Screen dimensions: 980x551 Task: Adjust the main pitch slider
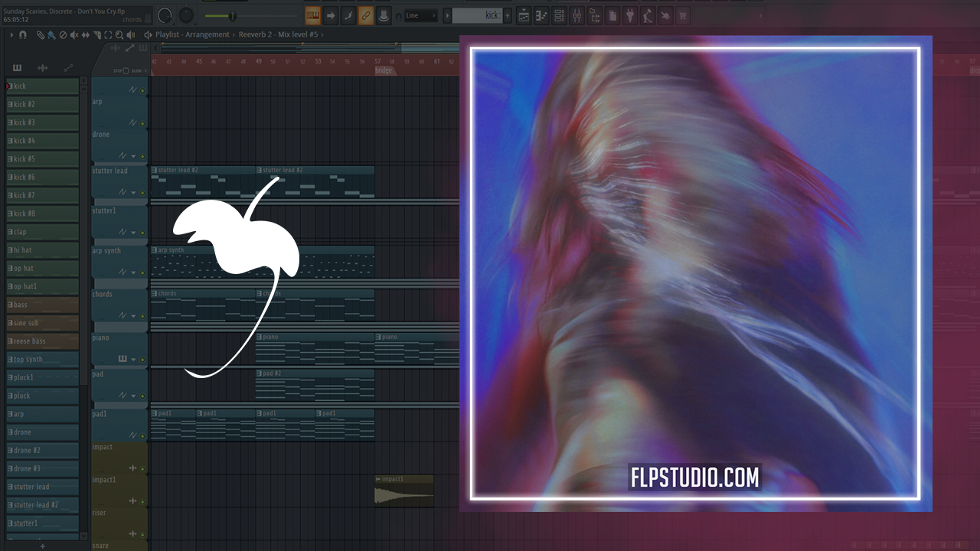pyautogui.click(x=233, y=16)
